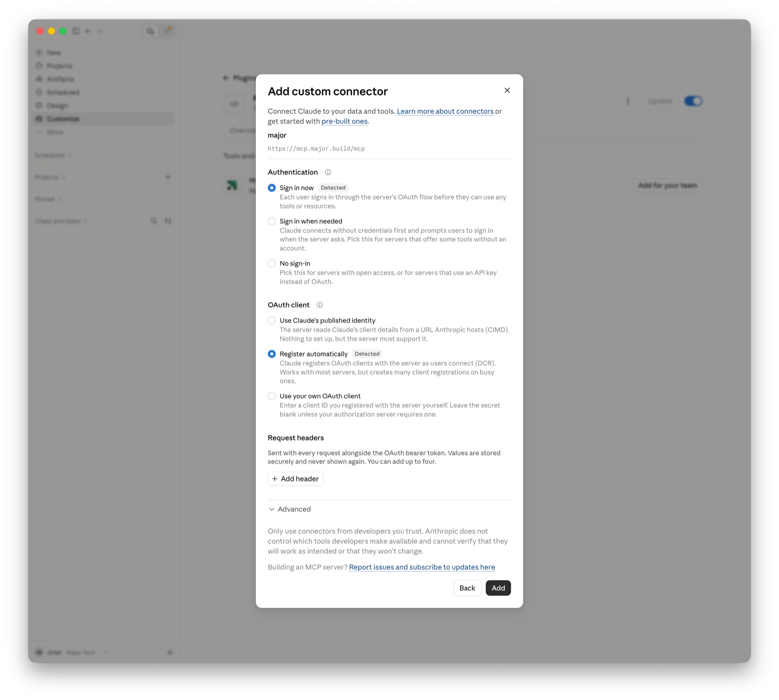Viewport: 779px width, 700px height.
Task: Select Sign in when needed
Action: pyautogui.click(x=272, y=222)
